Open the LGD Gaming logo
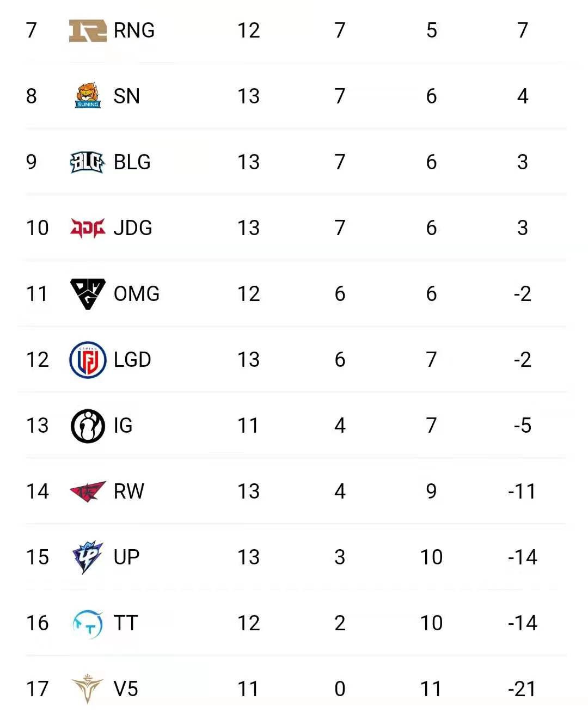588x719 pixels. click(x=87, y=360)
